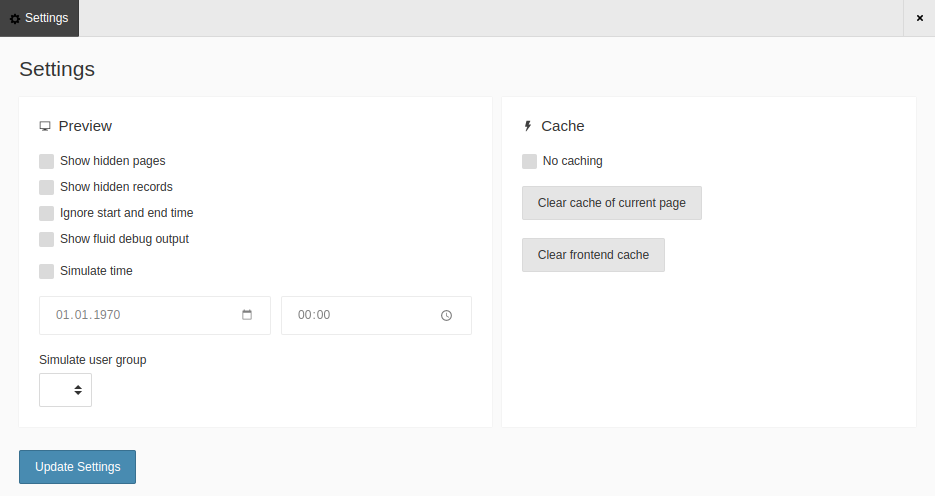Open the Simulate user group dropdown
The width and height of the screenshot is (935, 496).
[65, 390]
